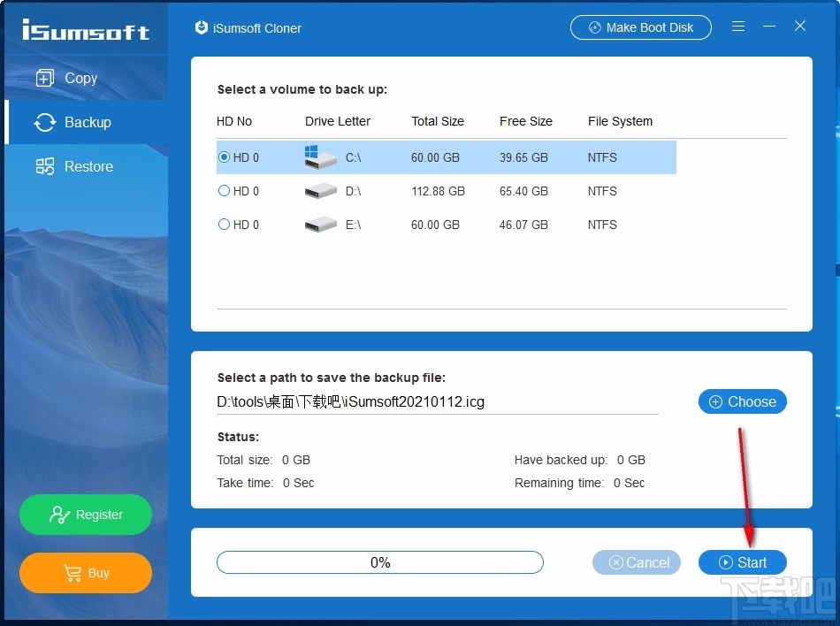Image resolution: width=840 pixels, height=626 pixels.
Task: Click the HD No column header
Action: click(234, 121)
